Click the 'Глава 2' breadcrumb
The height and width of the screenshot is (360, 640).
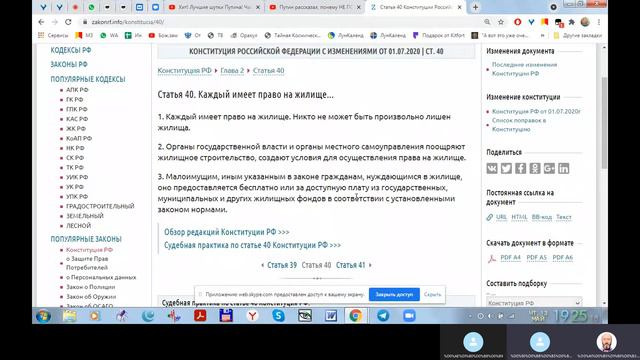tap(232, 71)
